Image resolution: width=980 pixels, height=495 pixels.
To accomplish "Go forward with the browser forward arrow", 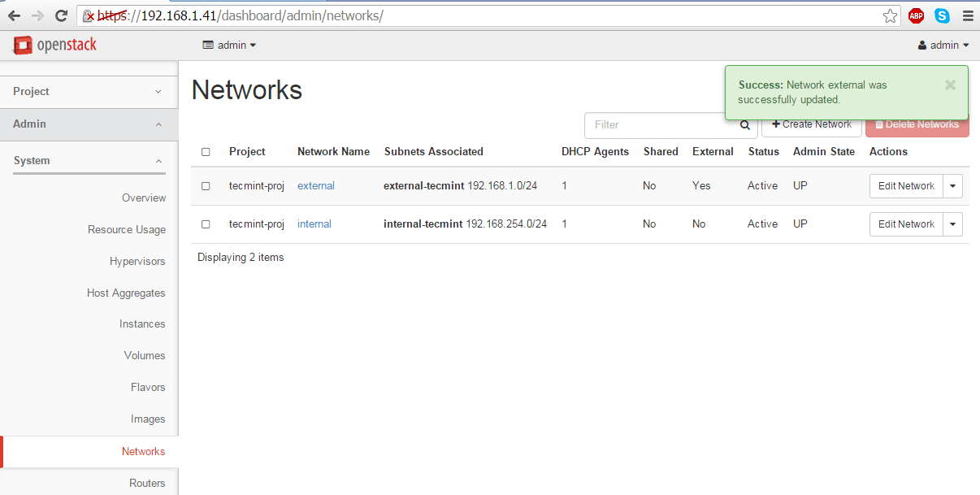I will click(x=37, y=15).
